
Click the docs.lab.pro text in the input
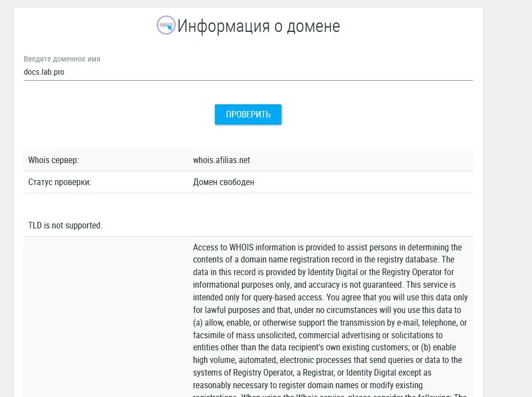[x=44, y=72]
